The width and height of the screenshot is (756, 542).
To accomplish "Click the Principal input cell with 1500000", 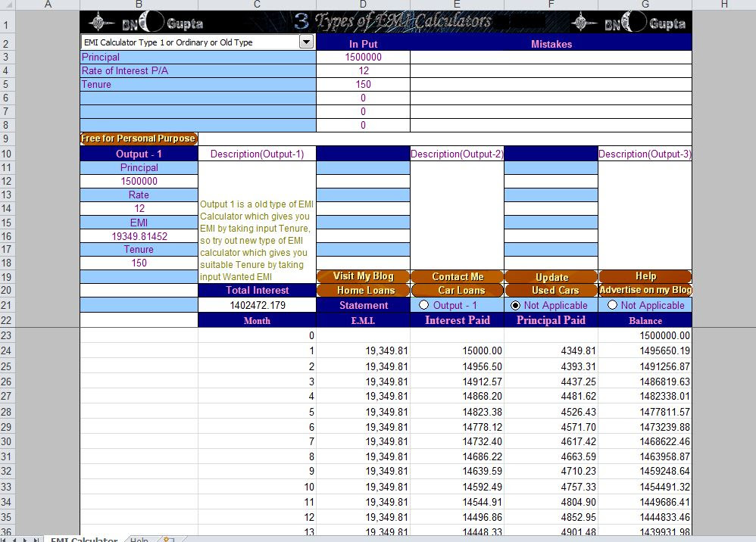I will tap(363, 57).
